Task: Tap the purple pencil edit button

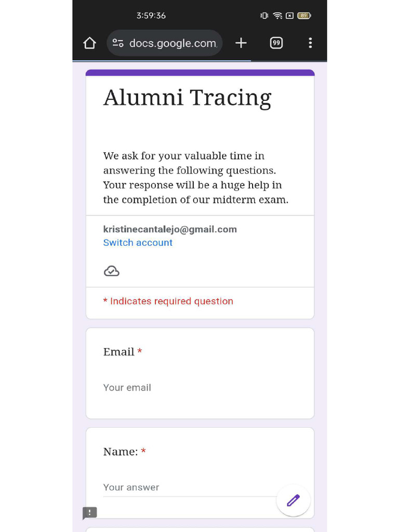Action: [x=293, y=500]
